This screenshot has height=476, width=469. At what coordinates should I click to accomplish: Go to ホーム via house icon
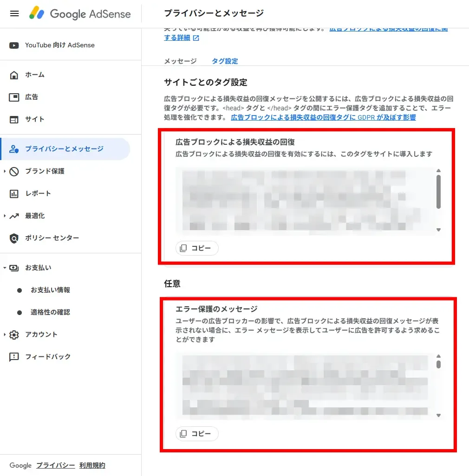tap(14, 75)
